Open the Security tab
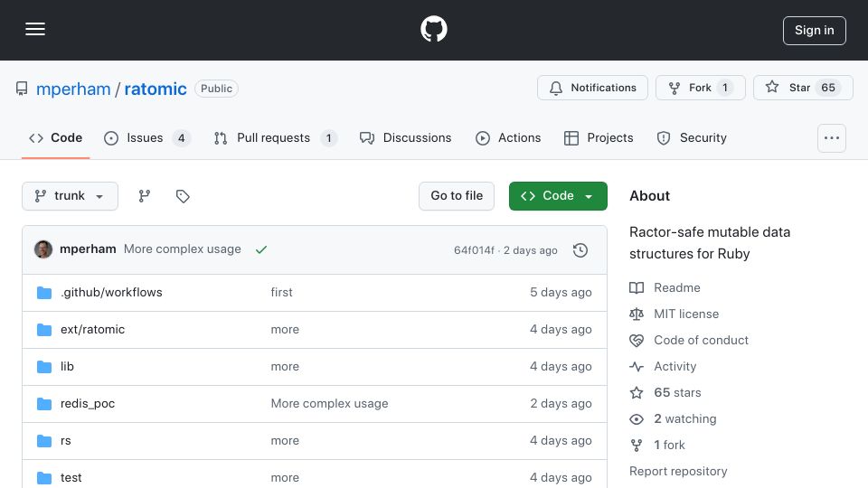Screen dimensions: 868x488 692,137
